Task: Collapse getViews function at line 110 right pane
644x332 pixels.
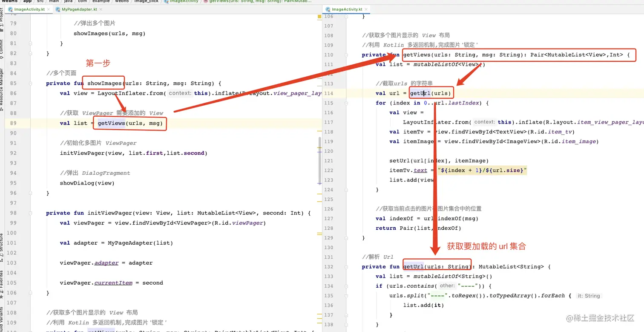Action: [347, 55]
